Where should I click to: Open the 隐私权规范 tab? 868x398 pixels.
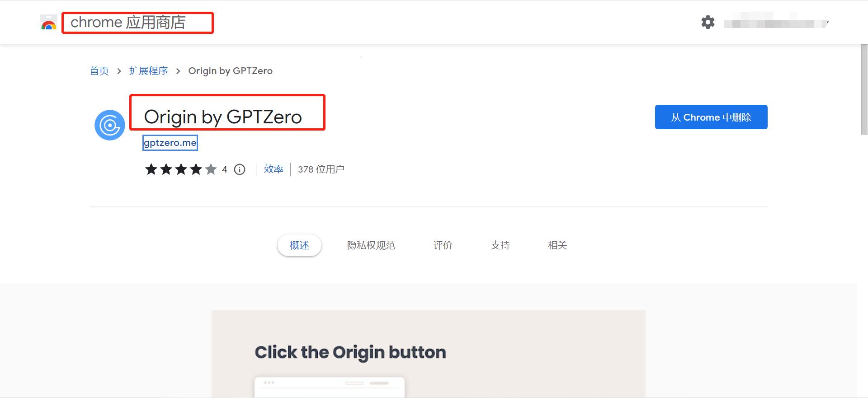(371, 245)
